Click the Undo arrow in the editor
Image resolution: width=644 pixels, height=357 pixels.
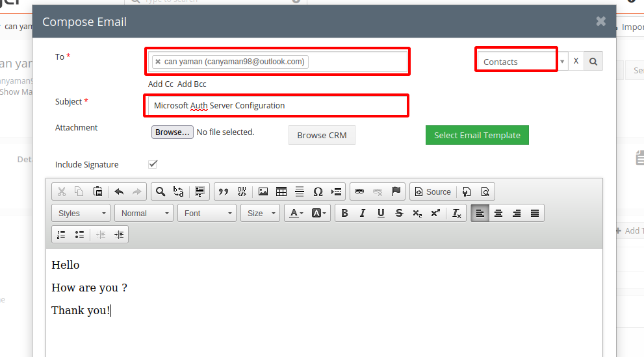tap(119, 191)
